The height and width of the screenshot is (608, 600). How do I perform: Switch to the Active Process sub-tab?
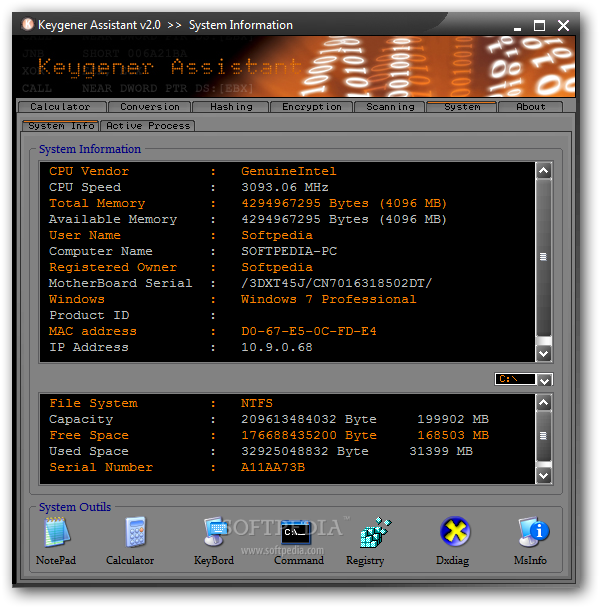click(148, 126)
